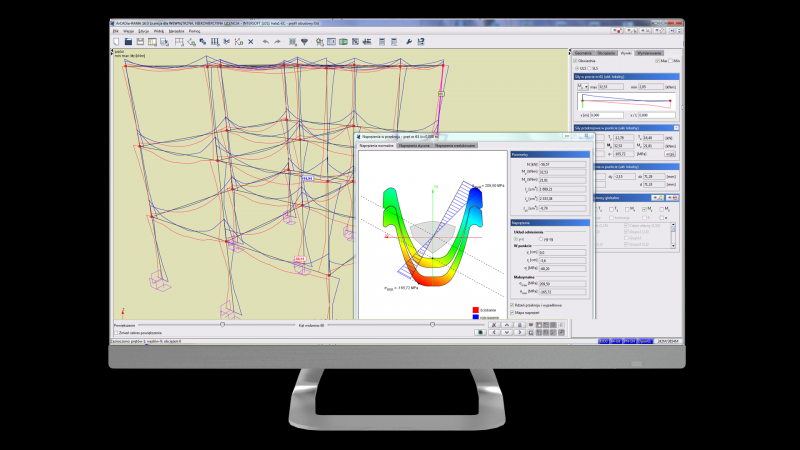Click the Undo arrow in toolbar

click(x=265, y=42)
